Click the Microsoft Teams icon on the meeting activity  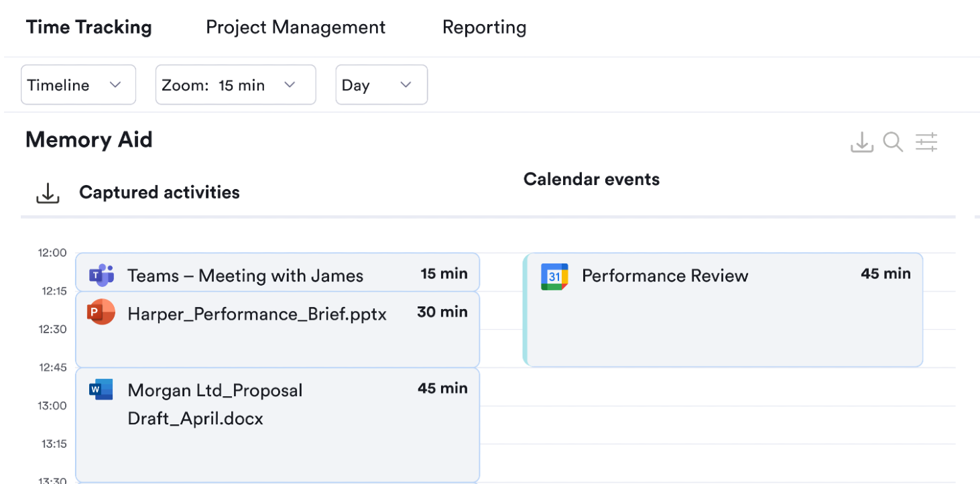101,274
